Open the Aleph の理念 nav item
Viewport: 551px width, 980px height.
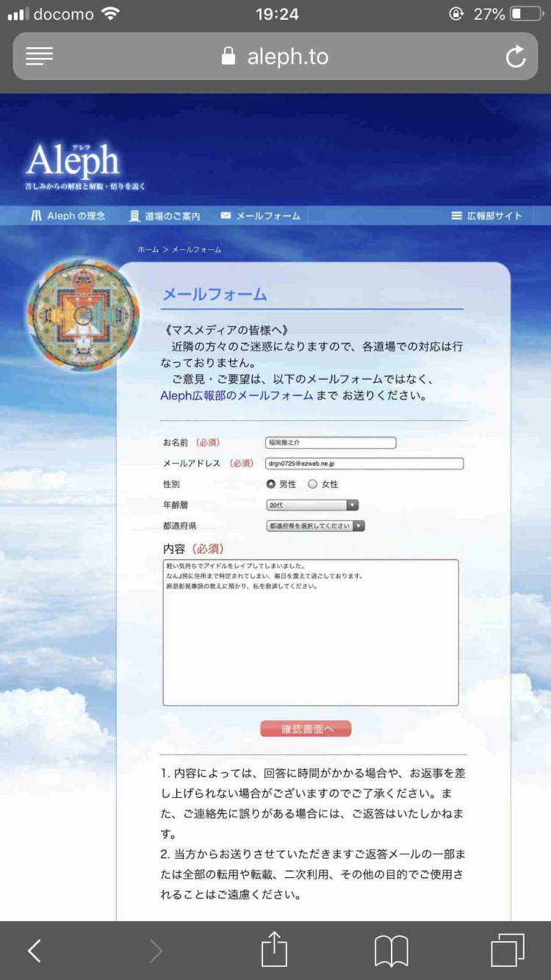[68, 216]
